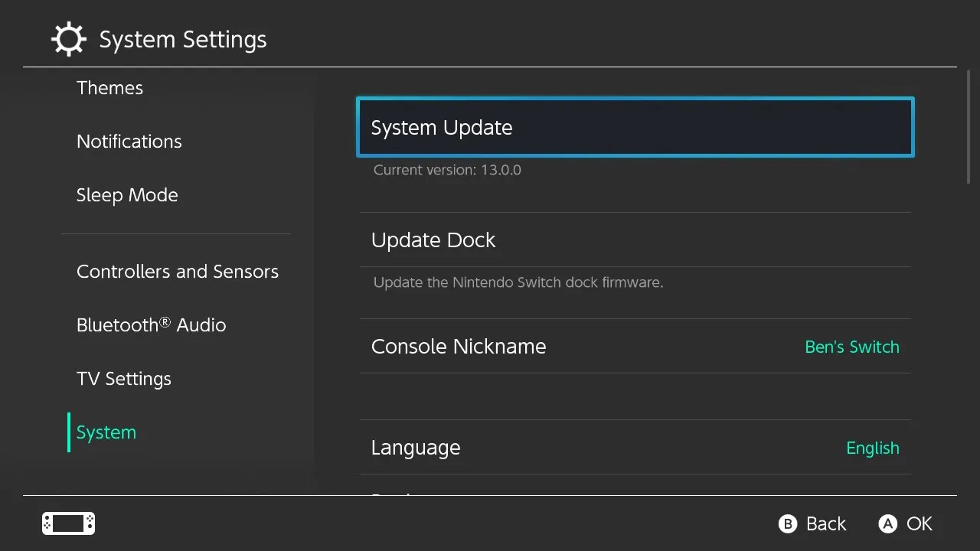The image size is (980, 551).
Task: Edit the console nickname Ben's Switch
Action: pyautogui.click(x=851, y=347)
